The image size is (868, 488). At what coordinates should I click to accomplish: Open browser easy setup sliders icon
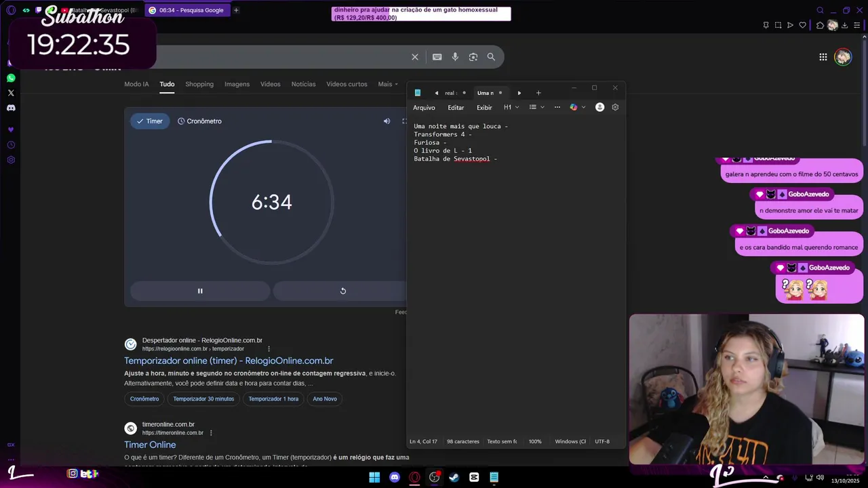click(x=858, y=25)
